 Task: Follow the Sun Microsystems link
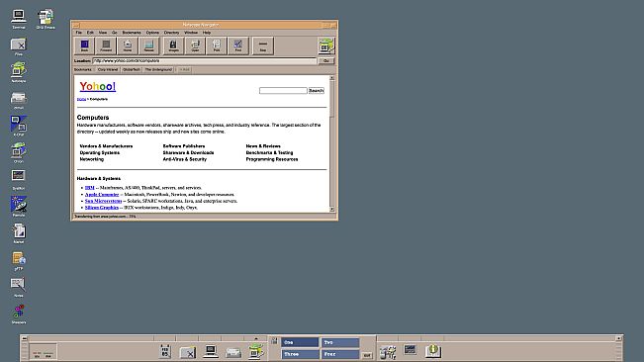click(104, 201)
